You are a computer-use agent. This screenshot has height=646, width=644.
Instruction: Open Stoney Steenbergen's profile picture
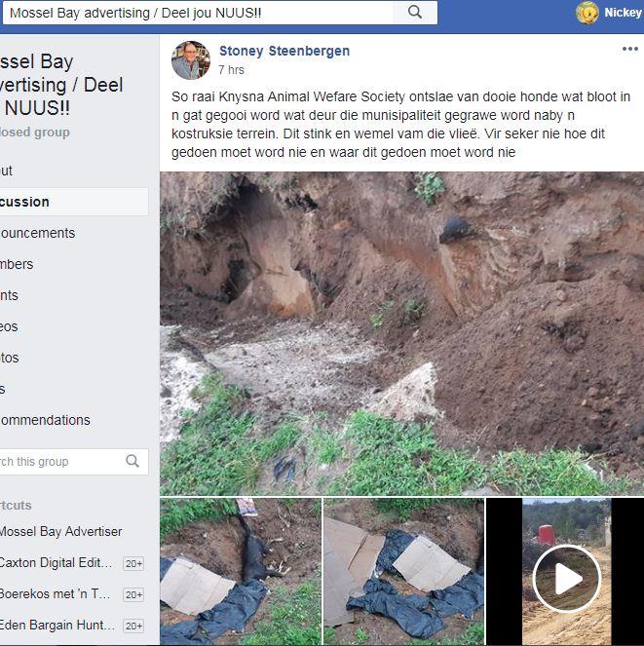click(191, 60)
